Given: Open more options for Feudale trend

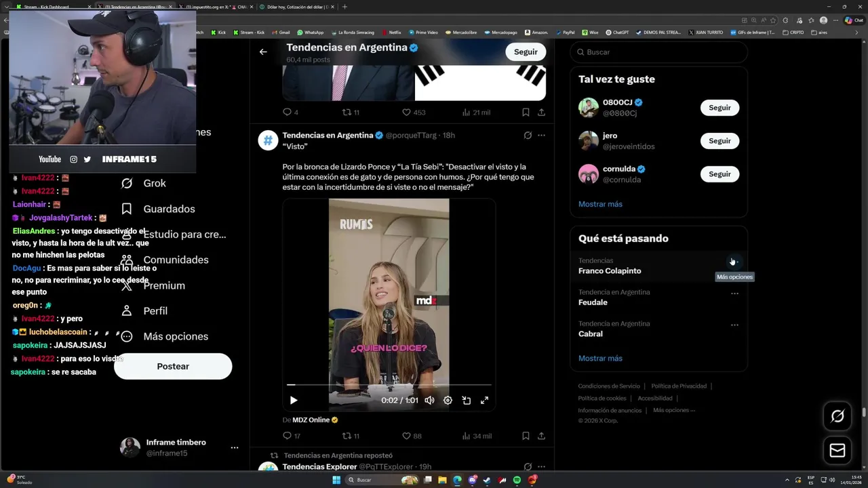Looking at the screenshot, I should coord(734,293).
